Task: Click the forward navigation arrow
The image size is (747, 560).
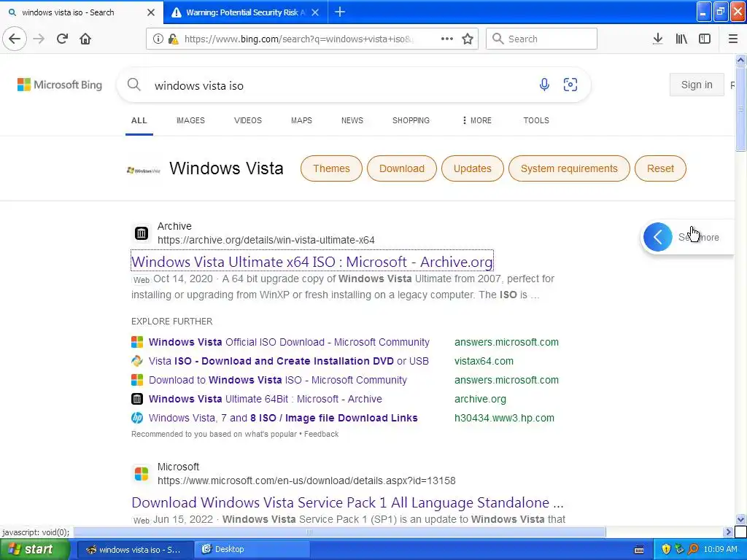Action: coord(39,39)
